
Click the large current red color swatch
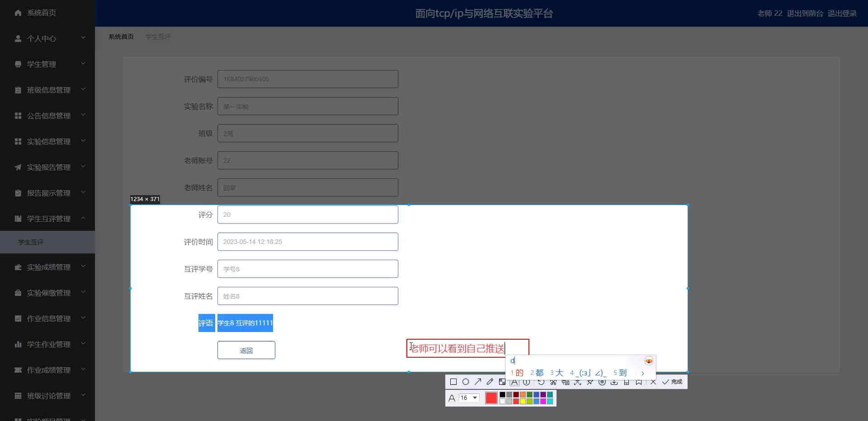click(491, 398)
